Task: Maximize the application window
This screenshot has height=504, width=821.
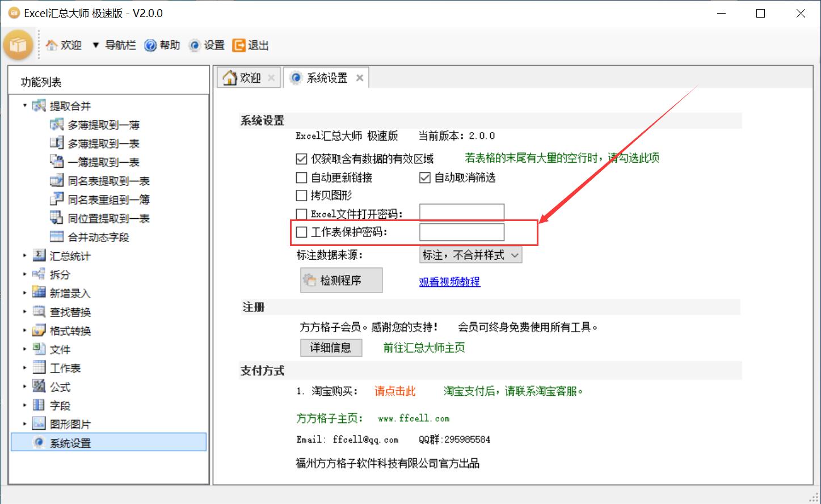Action: click(761, 14)
